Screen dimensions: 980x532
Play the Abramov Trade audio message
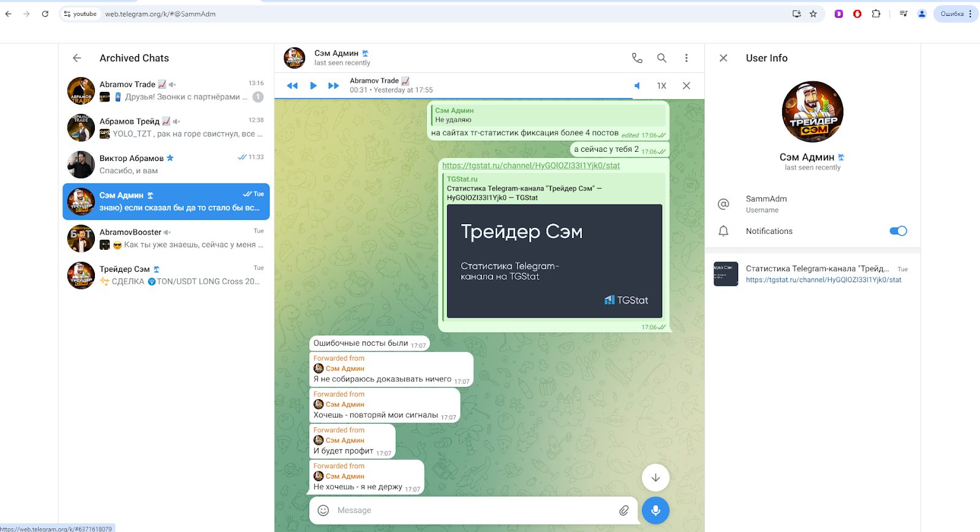click(x=313, y=86)
